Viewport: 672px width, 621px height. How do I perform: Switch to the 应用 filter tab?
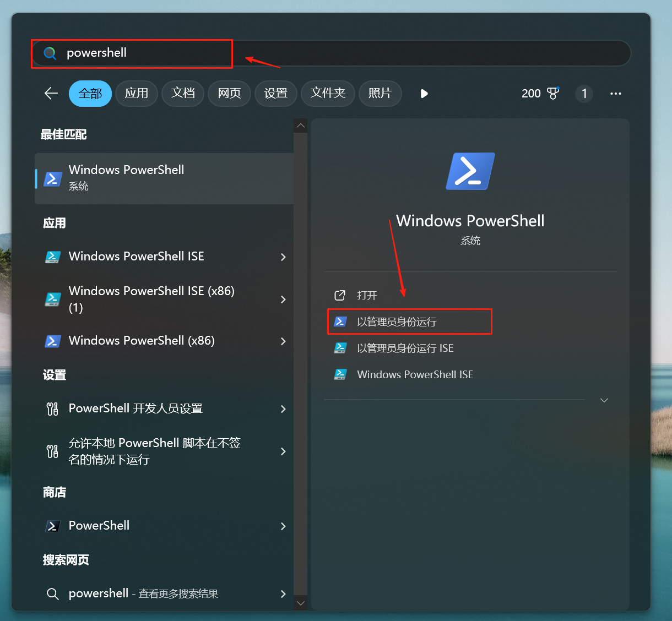[x=137, y=94]
